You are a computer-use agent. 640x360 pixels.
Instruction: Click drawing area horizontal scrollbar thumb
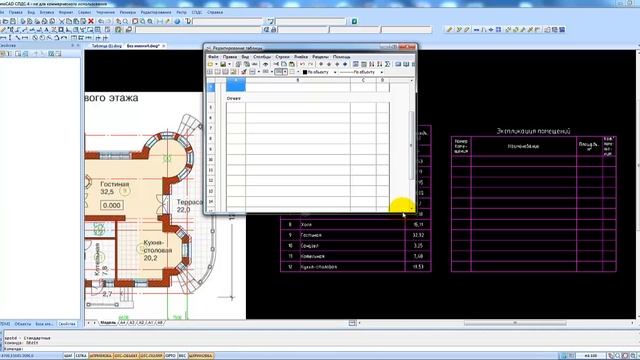(515, 323)
